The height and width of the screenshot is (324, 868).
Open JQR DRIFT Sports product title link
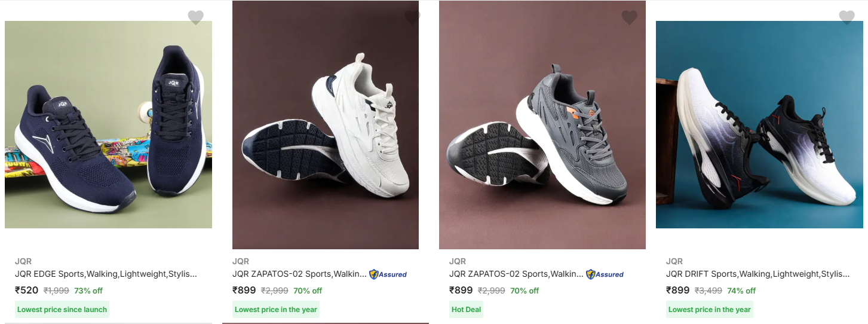click(757, 274)
